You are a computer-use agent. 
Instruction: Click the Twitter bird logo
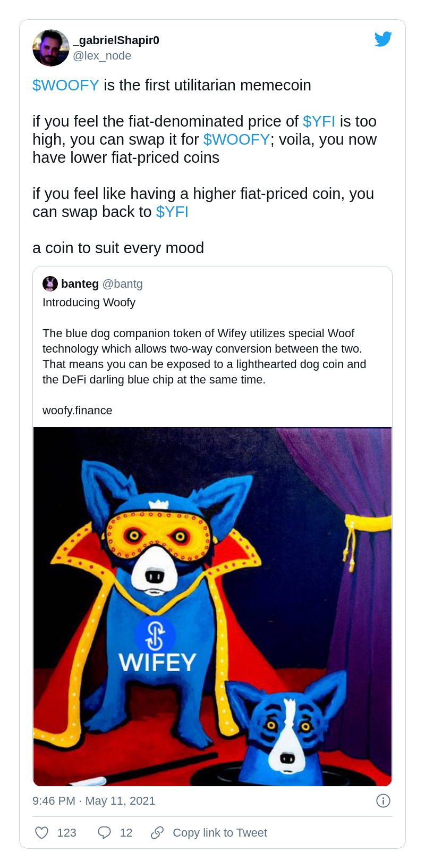[383, 39]
